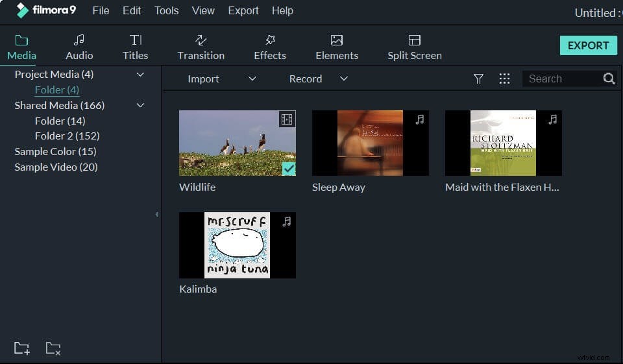Switch to the Transition tab
Image resolution: width=623 pixels, height=364 pixels.
tap(201, 47)
